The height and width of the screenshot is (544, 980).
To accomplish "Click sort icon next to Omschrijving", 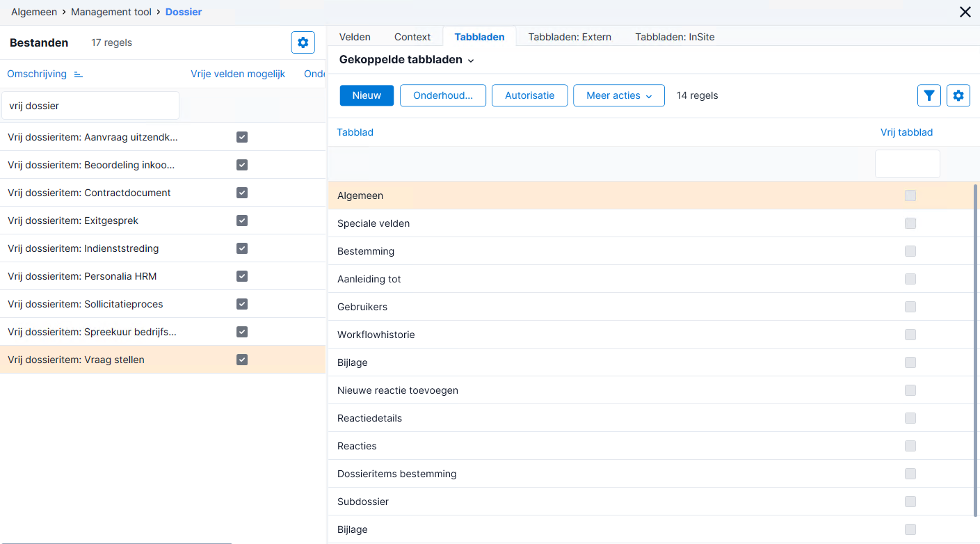I will (x=79, y=74).
